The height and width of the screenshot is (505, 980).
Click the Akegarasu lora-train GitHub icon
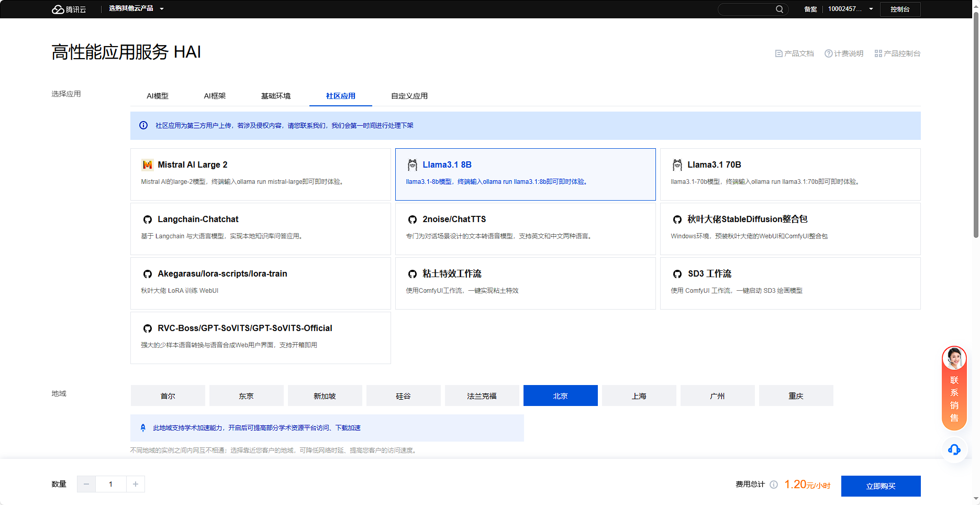click(x=148, y=274)
